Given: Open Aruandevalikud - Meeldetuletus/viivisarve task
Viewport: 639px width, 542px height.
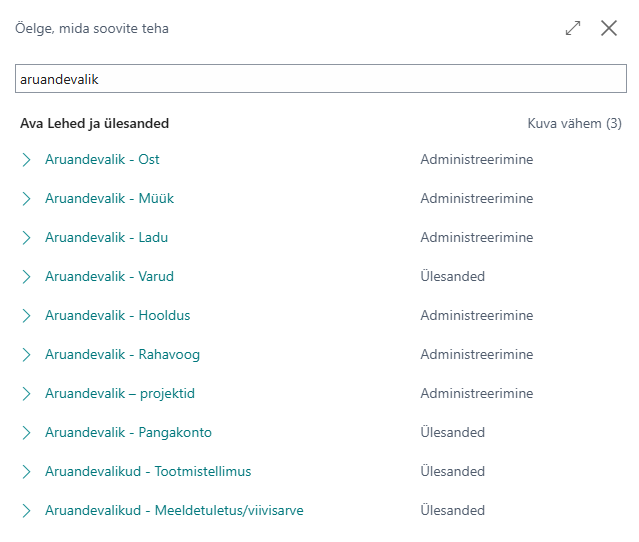Looking at the screenshot, I should coord(174,511).
